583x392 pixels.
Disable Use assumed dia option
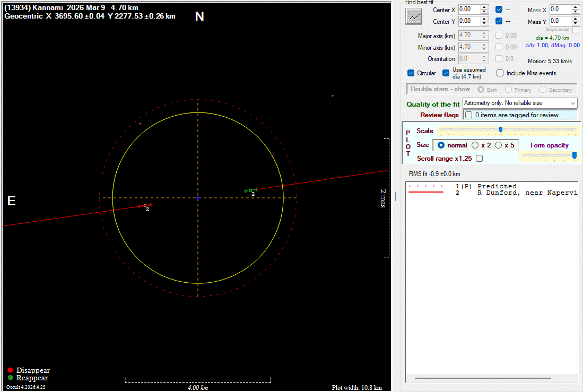(446, 73)
